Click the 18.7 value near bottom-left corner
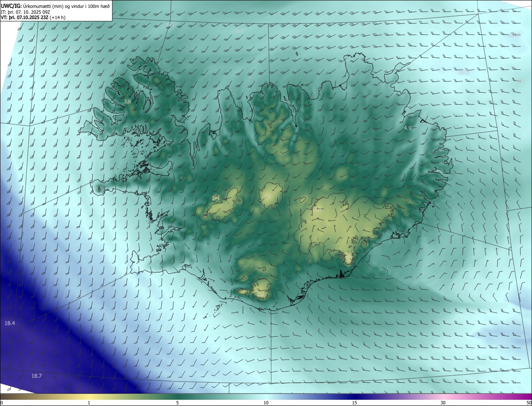This screenshot has height=406, width=532. tap(37, 376)
